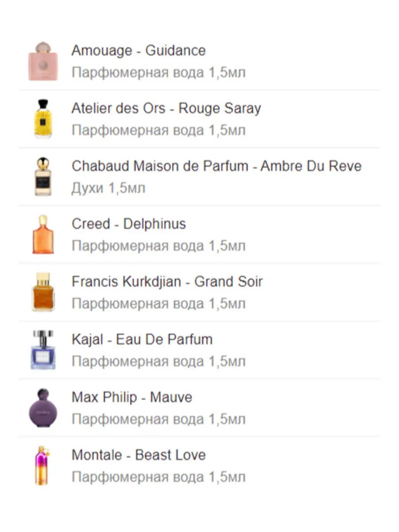Click the yellow Atelier des Ors bottle icon
This screenshot has height=532, width=399.
coord(43,119)
